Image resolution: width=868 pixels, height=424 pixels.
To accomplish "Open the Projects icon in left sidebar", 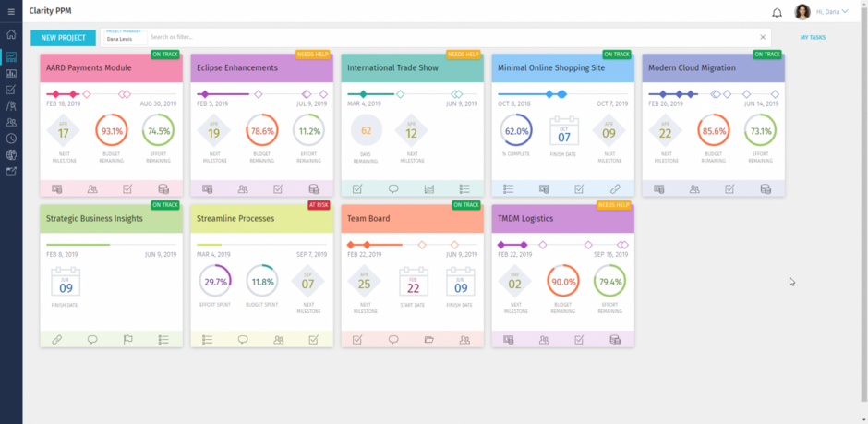I will [11, 57].
